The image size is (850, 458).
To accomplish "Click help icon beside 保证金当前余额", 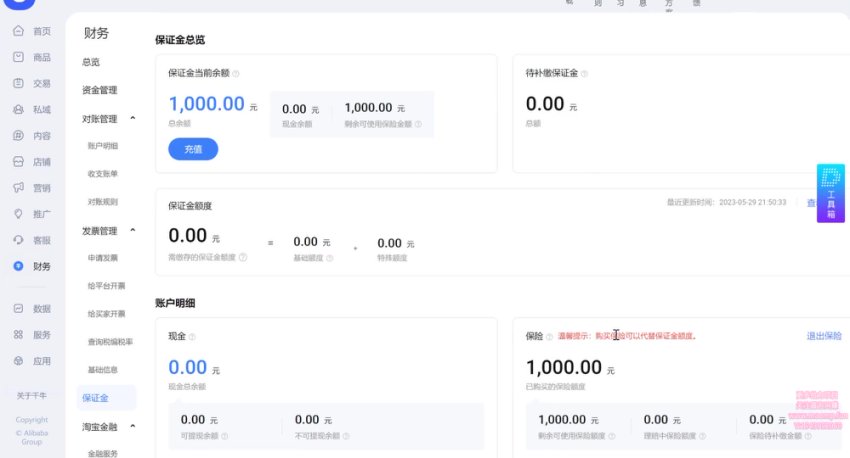I will pyautogui.click(x=236, y=73).
